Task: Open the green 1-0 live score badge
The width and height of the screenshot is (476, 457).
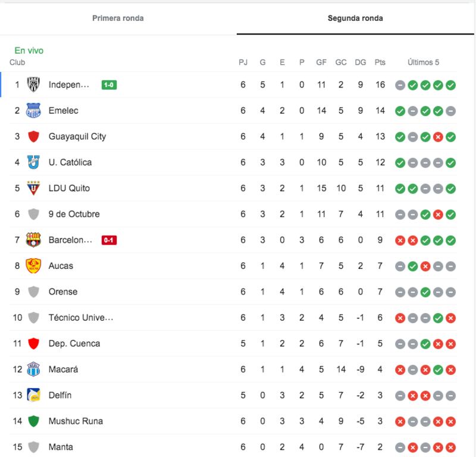Action: 109,85
